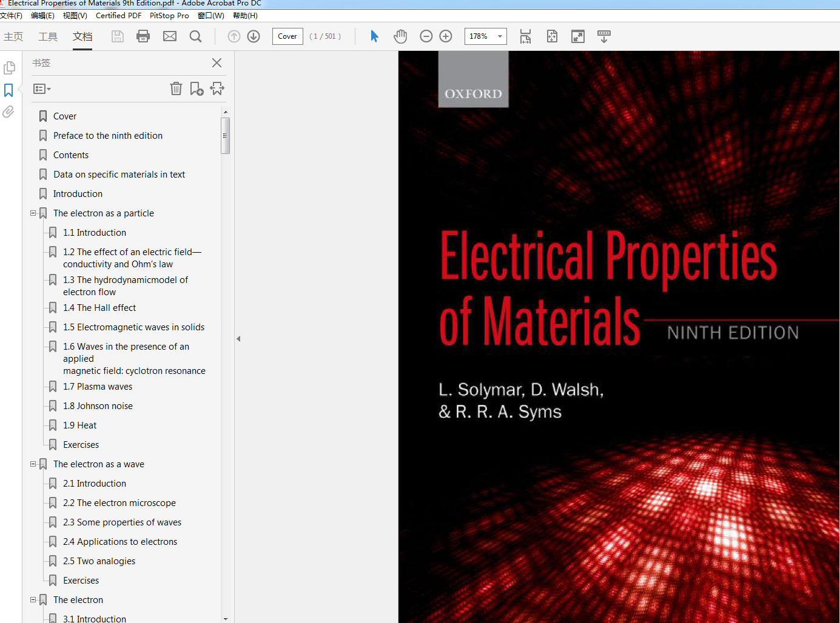Jump to '1.4 The Hall effect'
This screenshot has width=840, height=623.
click(x=99, y=308)
